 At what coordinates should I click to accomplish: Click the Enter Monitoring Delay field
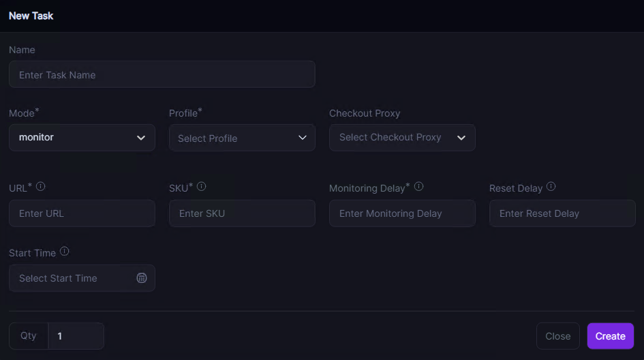(x=402, y=213)
